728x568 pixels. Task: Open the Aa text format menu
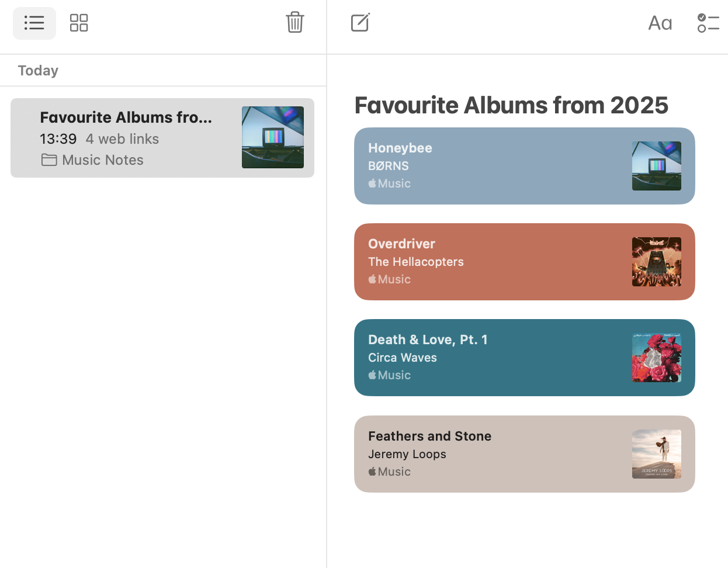(660, 23)
